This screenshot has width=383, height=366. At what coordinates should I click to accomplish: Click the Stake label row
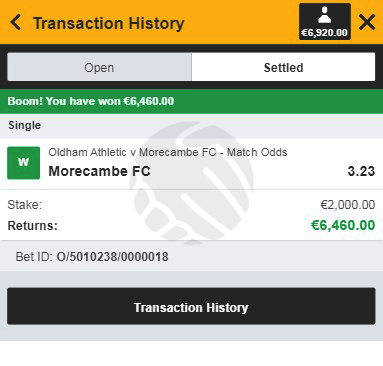click(191, 204)
